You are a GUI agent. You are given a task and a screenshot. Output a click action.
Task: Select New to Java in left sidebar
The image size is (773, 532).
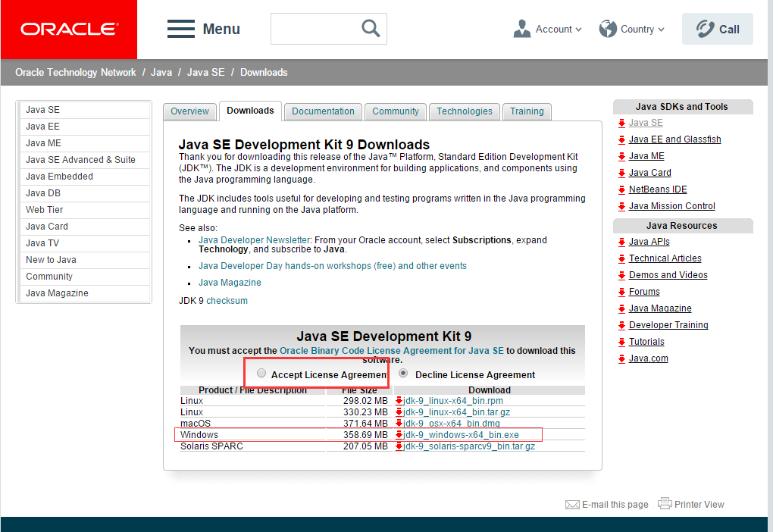pyautogui.click(x=84, y=260)
